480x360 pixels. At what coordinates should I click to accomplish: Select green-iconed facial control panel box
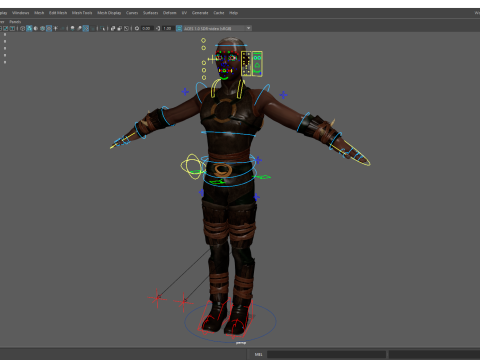point(257,63)
